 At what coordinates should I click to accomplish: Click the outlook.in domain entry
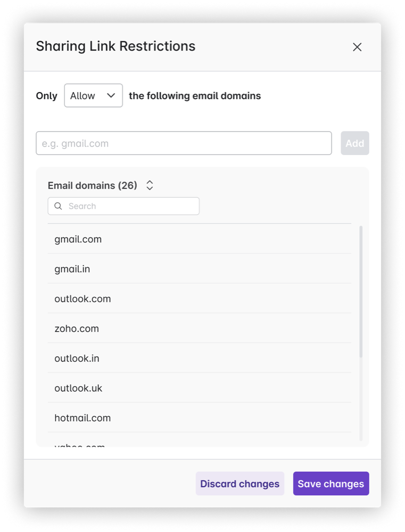[77, 358]
